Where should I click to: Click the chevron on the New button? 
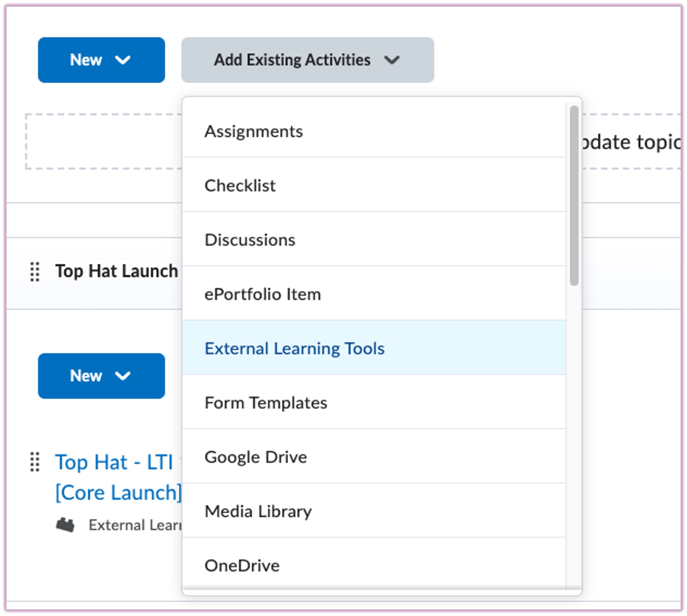(x=123, y=60)
